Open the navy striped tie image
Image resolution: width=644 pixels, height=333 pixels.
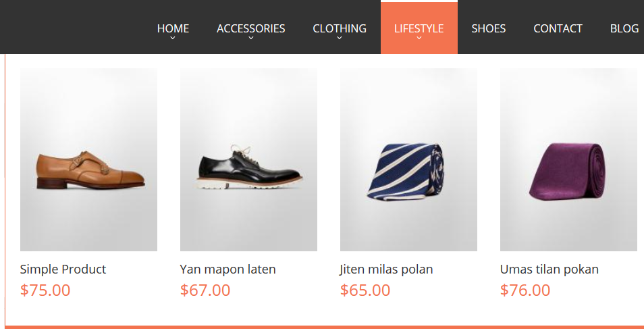coord(408,159)
